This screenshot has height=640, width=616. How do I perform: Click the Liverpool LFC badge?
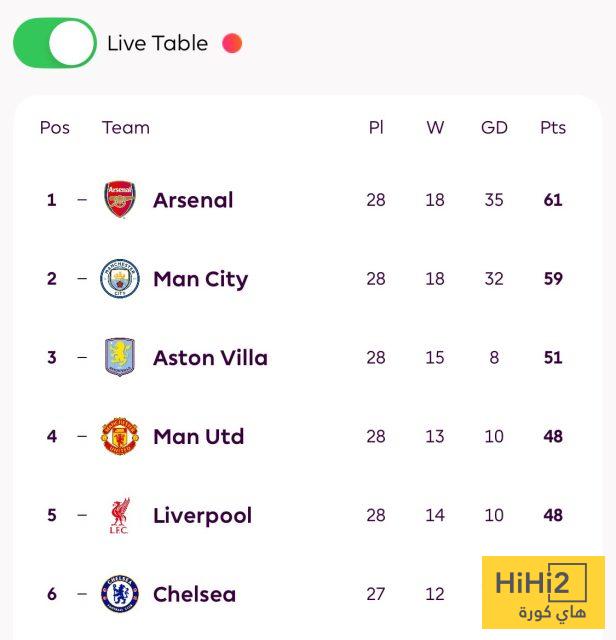click(x=120, y=516)
